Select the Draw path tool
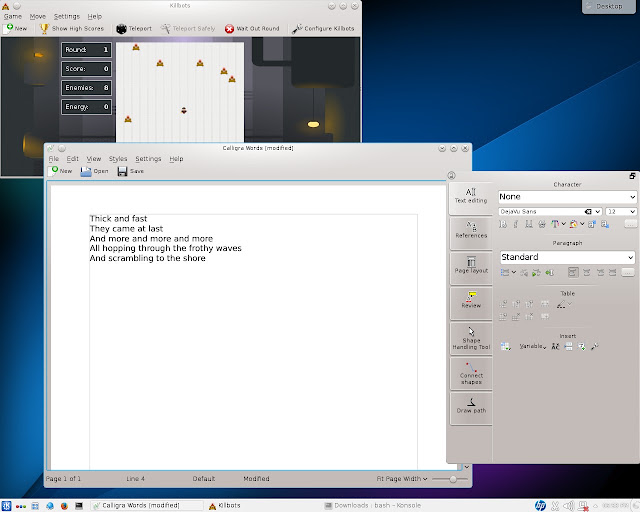 point(471,408)
